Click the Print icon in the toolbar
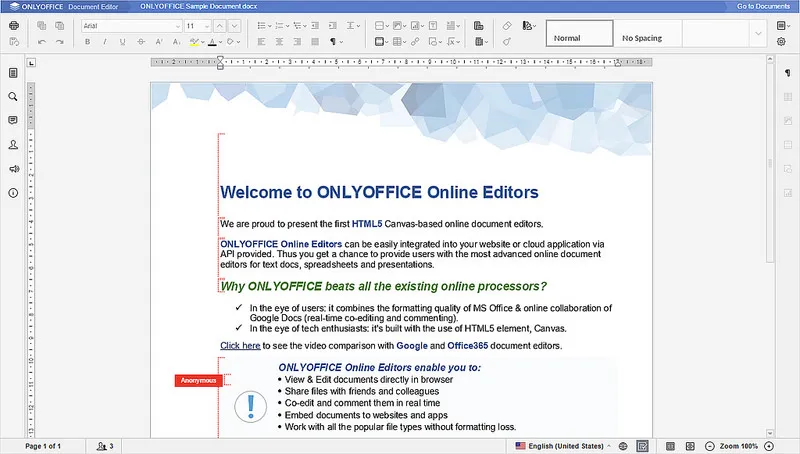This screenshot has width=800, height=454. click(x=14, y=25)
